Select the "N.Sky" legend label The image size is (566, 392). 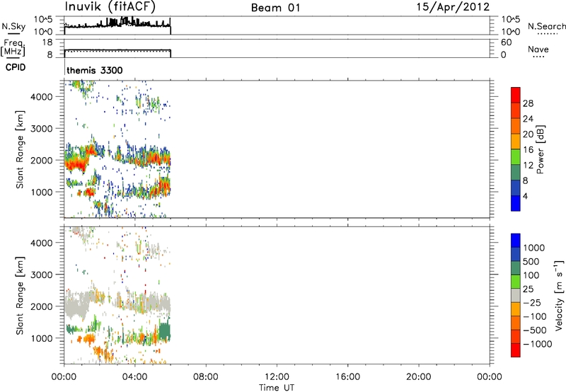coord(13,26)
